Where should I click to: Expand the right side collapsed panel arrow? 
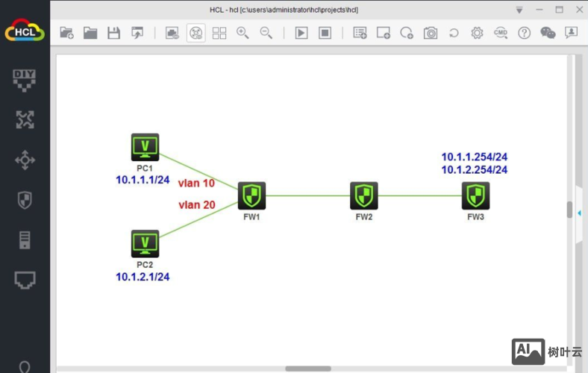(x=580, y=213)
